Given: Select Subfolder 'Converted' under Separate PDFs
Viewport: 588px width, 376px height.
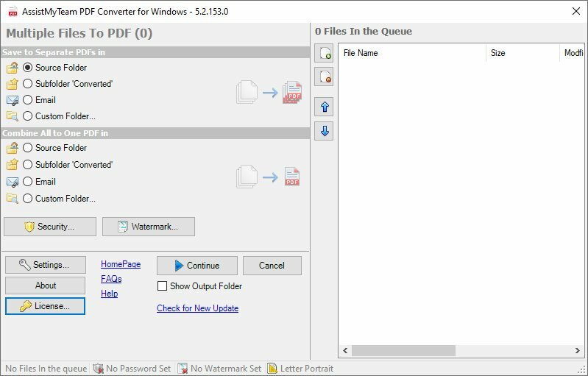Looking at the screenshot, I should 28,84.
